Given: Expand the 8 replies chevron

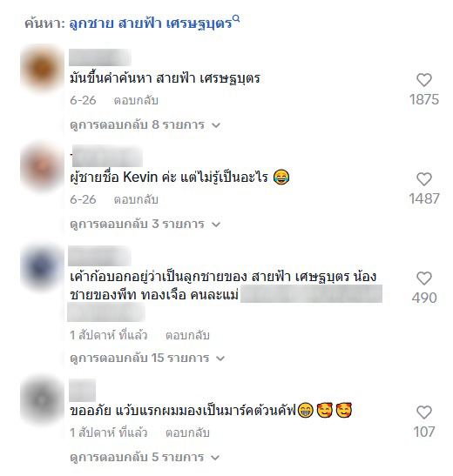Looking at the screenshot, I should (x=216, y=125).
